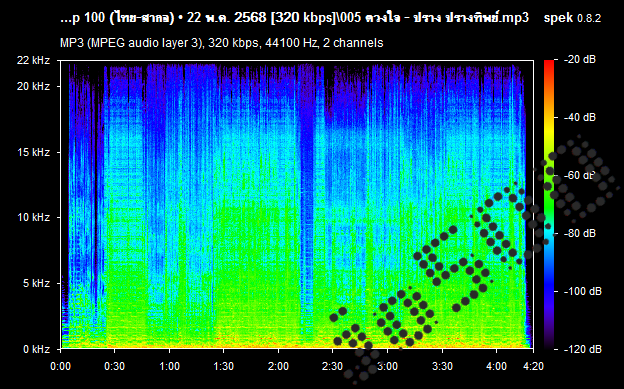The image size is (624, 389).
Task: Click inside the spectrogram plot area
Action: point(297,205)
